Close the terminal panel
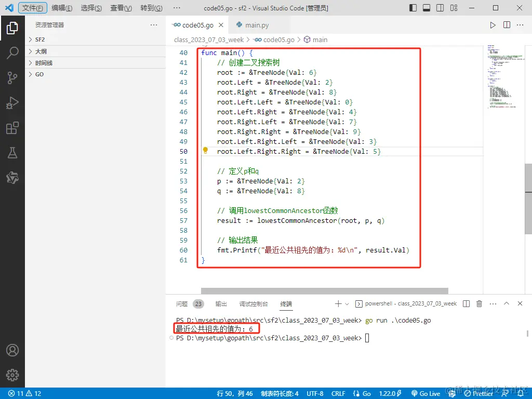Viewport: 532px width, 399px height. coord(520,303)
